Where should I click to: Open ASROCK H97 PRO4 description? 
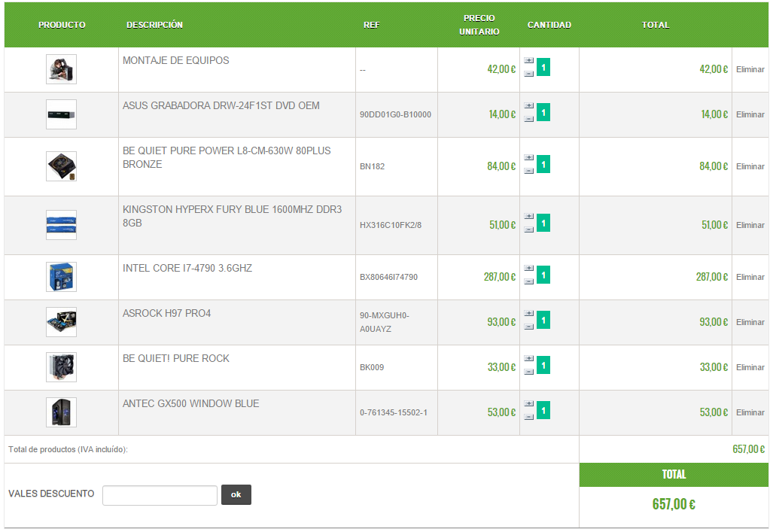(x=166, y=314)
